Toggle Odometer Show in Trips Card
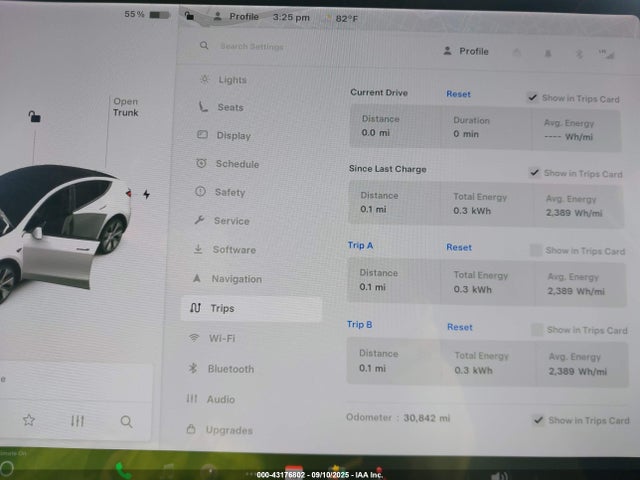Image resolution: width=640 pixels, height=480 pixels. 538,420
